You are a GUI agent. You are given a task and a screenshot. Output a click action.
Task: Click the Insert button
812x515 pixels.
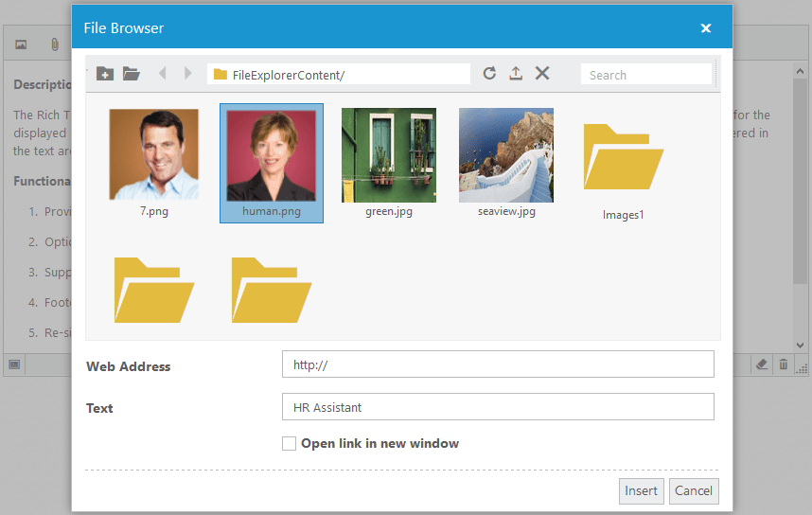pyautogui.click(x=641, y=490)
